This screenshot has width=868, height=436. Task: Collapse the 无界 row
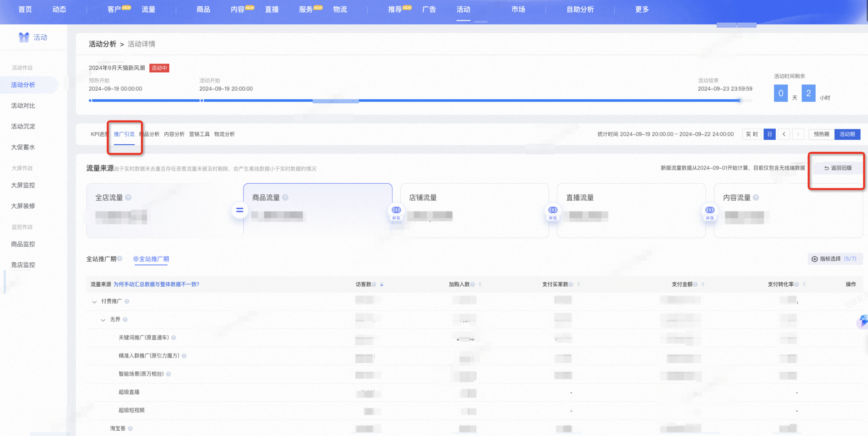103,320
